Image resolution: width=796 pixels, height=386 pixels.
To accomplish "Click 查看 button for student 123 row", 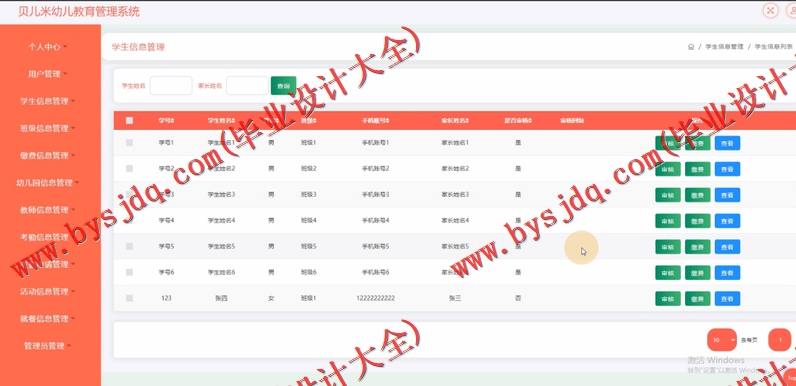I will click(727, 299).
